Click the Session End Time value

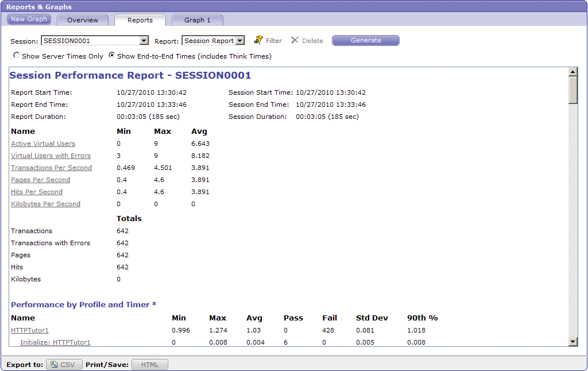[331, 105]
